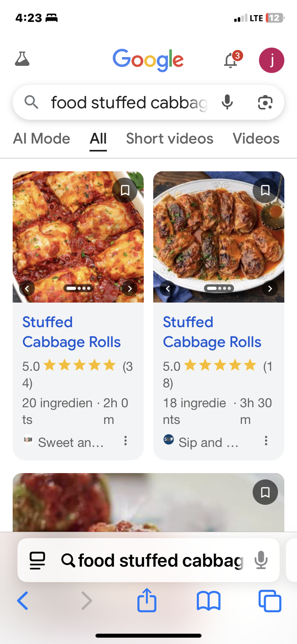
Task: Open Safari bookmarks book icon
Action: pyautogui.click(x=208, y=600)
